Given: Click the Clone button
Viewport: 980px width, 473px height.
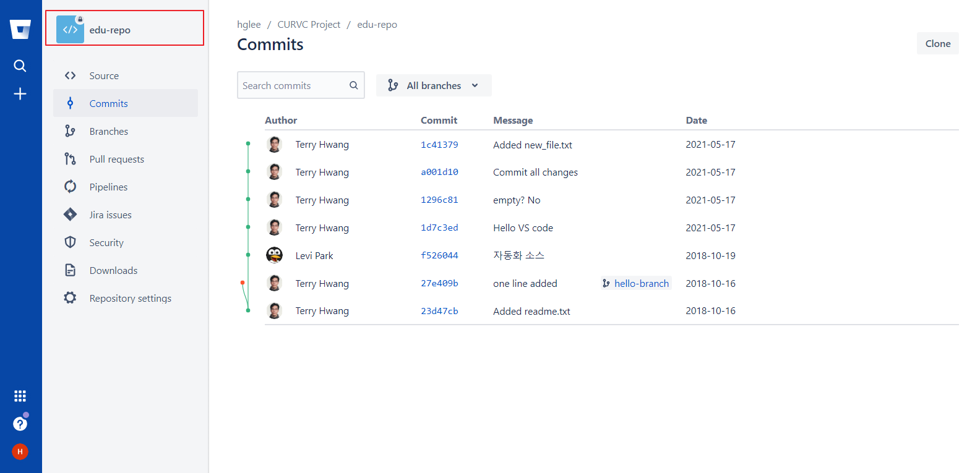Looking at the screenshot, I should pyautogui.click(x=938, y=43).
